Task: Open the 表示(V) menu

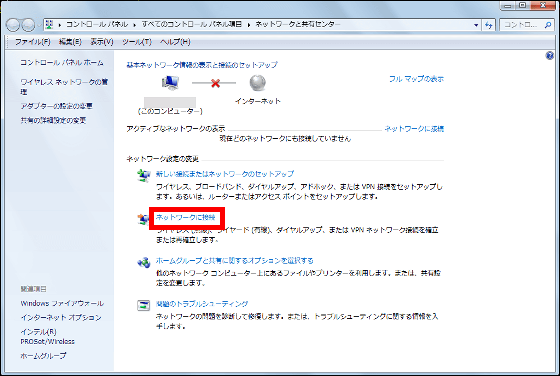Action: [102, 42]
